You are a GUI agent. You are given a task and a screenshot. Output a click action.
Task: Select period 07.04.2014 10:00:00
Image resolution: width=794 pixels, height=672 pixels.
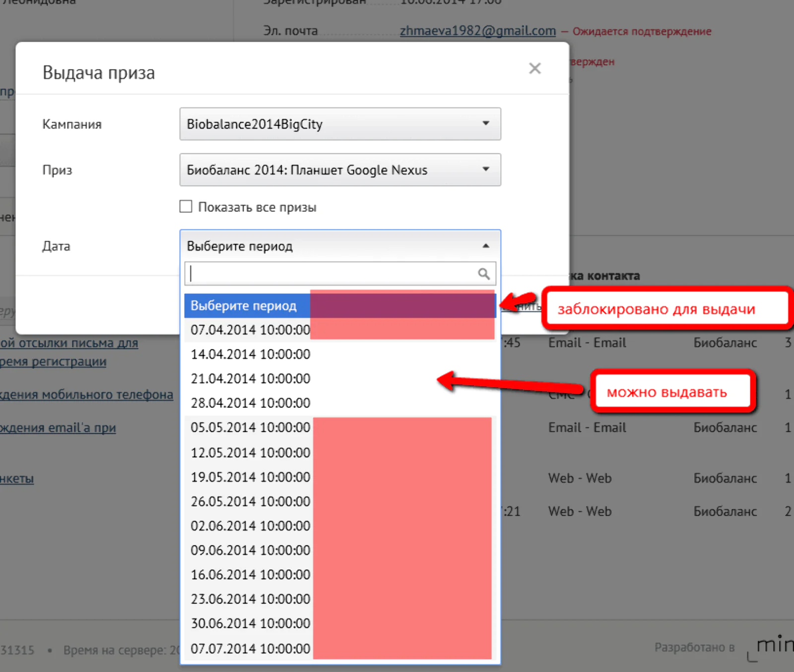340,330
